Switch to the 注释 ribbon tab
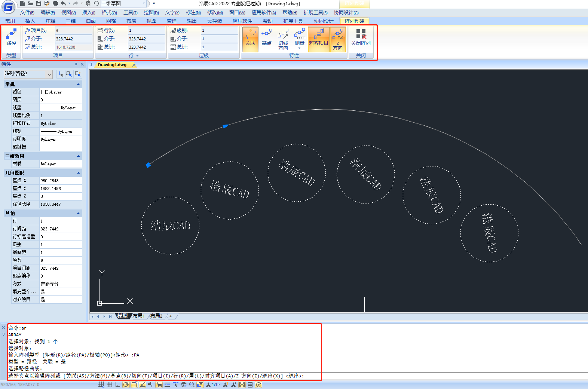 tap(50, 21)
